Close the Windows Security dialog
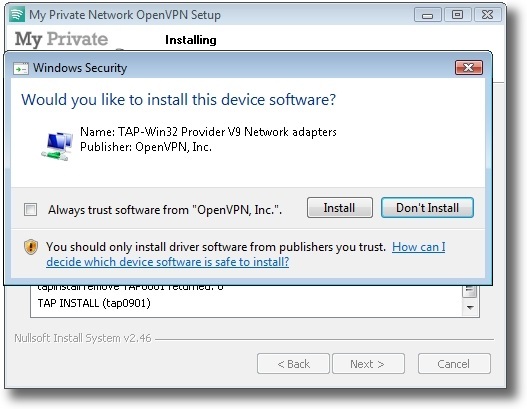This screenshot has width=527, height=409. pos(469,68)
